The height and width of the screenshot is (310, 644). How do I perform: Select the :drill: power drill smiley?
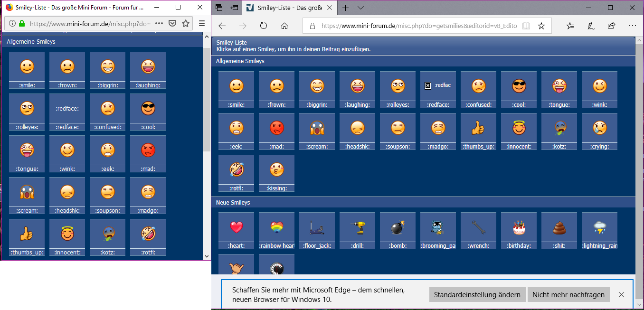pyautogui.click(x=357, y=227)
